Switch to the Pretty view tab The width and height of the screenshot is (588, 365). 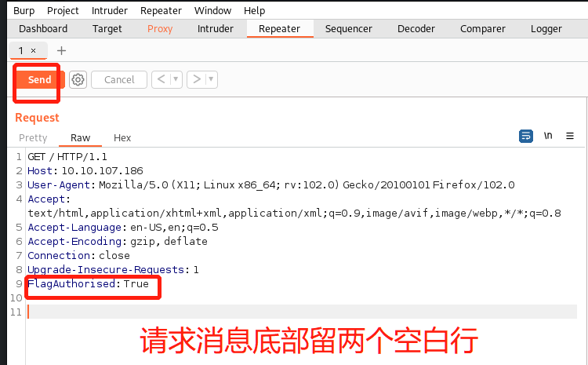coord(33,137)
